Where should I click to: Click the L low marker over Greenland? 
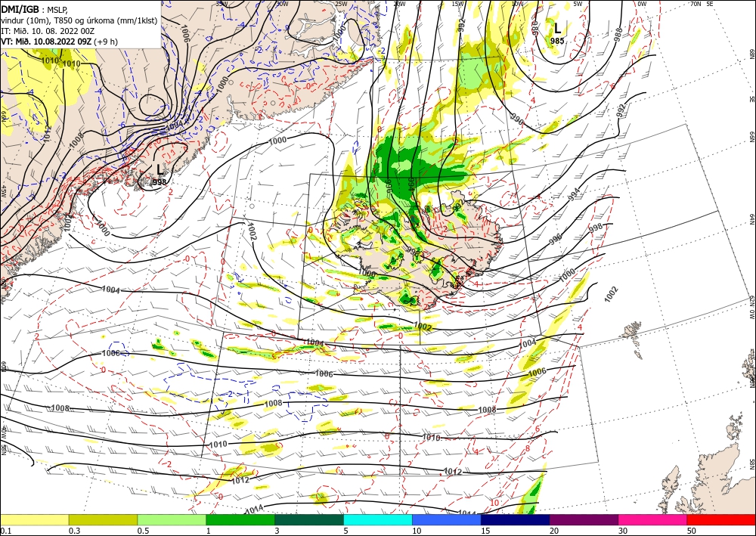pyautogui.click(x=160, y=169)
